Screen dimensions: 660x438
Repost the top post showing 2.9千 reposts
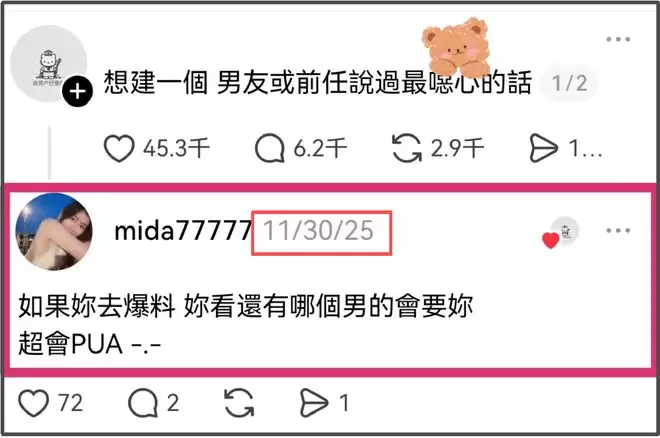[x=407, y=148]
